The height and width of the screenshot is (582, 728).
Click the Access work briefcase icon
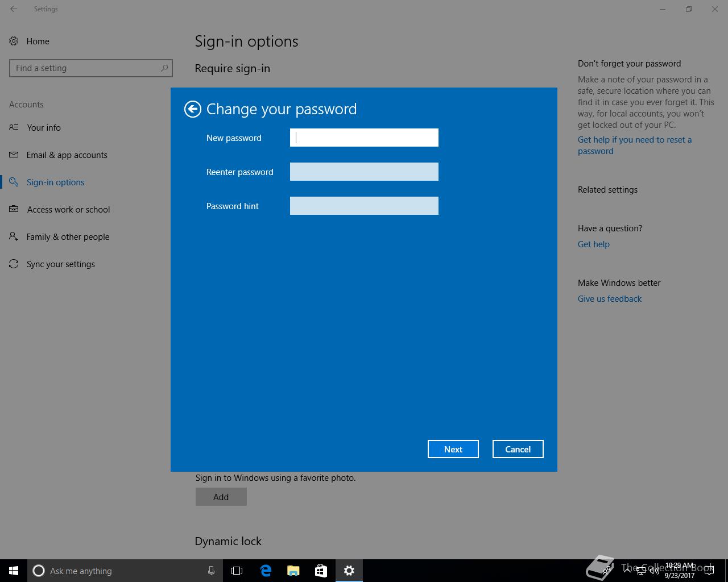(x=14, y=209)
